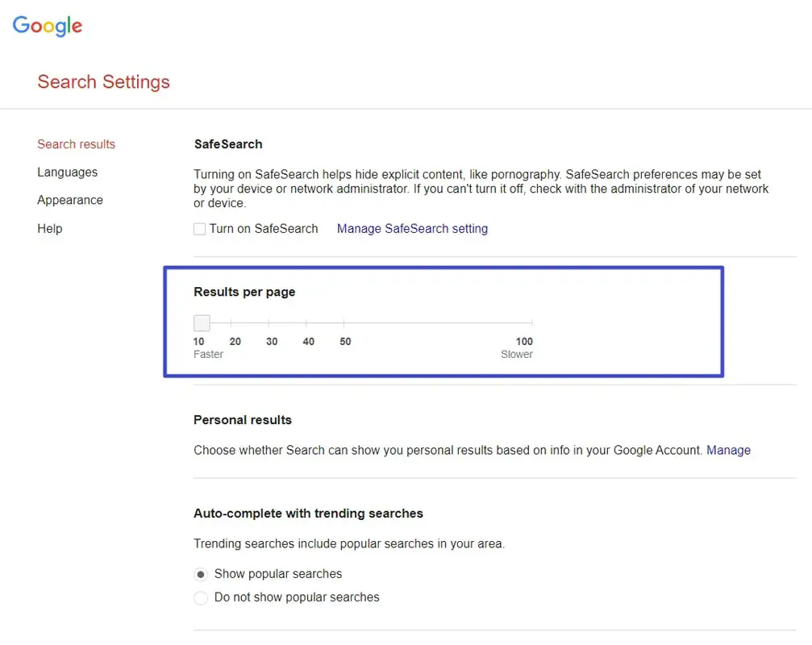Click the SafeSearch section heading
The image size is (812, 645).
pyautogui.click(x=228, y=144)
